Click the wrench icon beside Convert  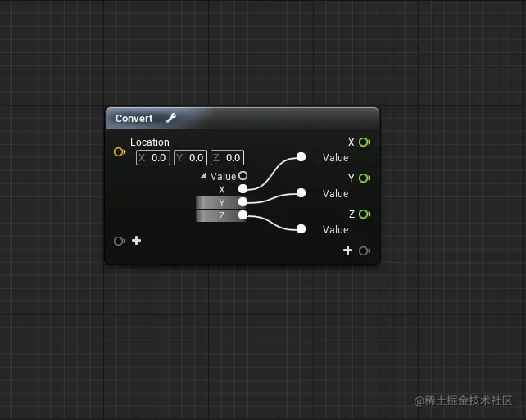[x=171, y=118]
